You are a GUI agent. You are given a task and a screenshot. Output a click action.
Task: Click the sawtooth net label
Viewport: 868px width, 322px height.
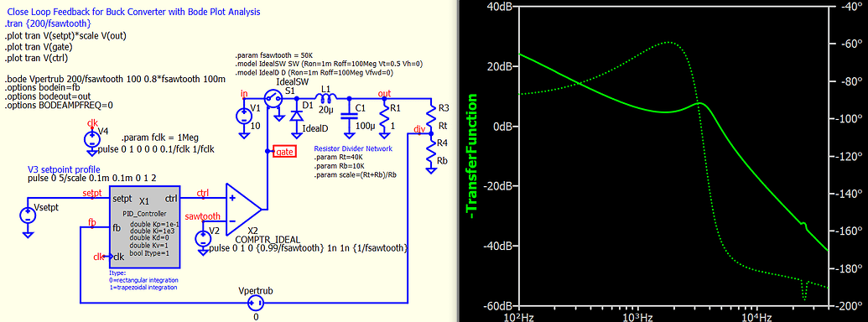coord(203,216)
